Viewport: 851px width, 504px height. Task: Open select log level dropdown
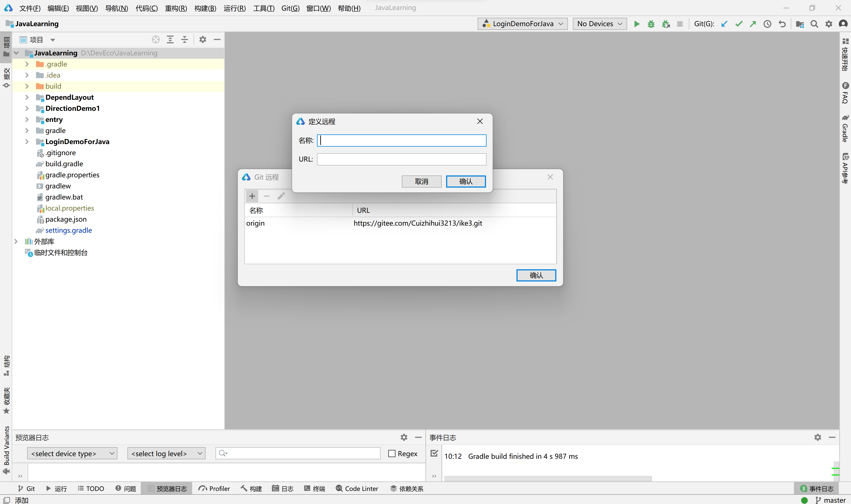click(166, 453)
